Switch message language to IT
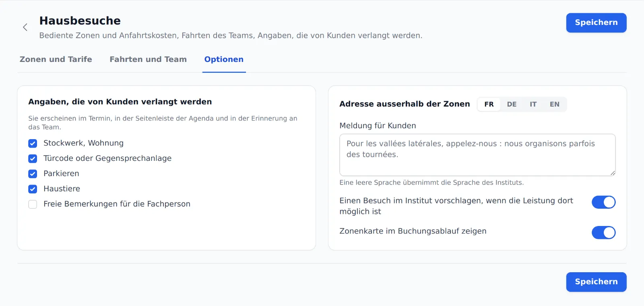 pos(533,104)
